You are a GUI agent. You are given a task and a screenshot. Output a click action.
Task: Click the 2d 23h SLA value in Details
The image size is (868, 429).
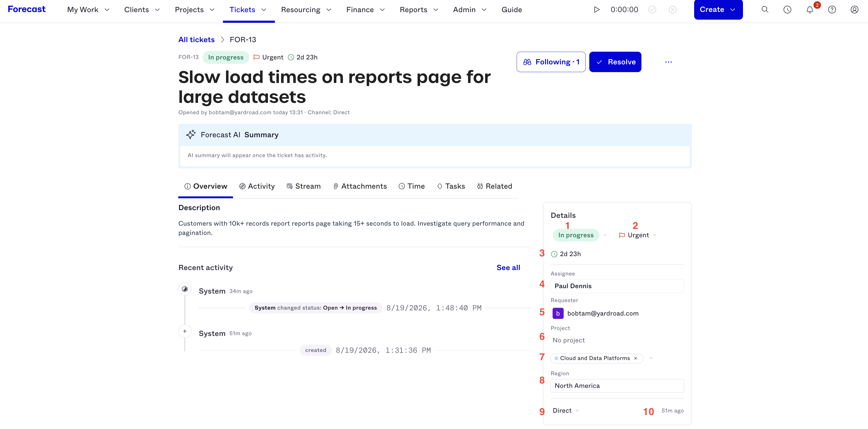(570, 254)
